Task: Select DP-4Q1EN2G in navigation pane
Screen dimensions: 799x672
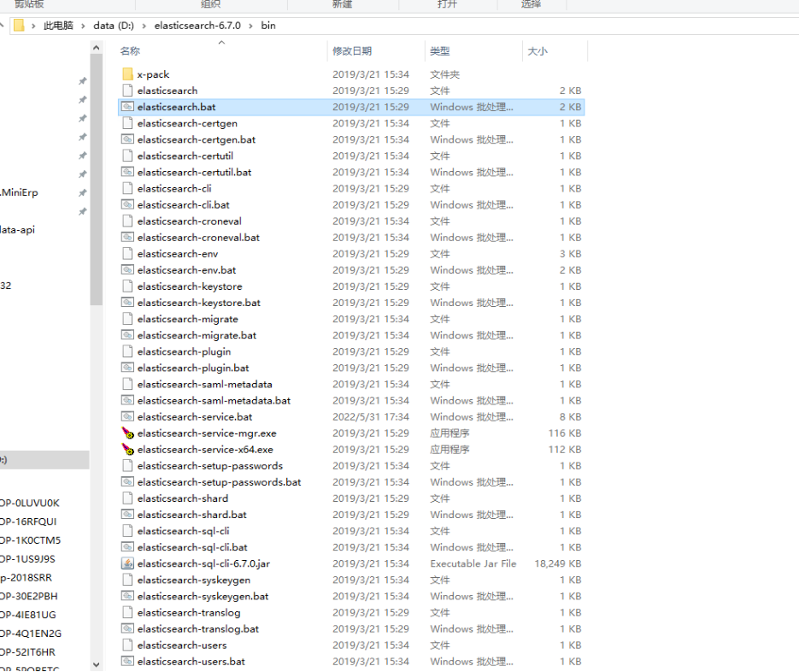Action: coord(31,634)
